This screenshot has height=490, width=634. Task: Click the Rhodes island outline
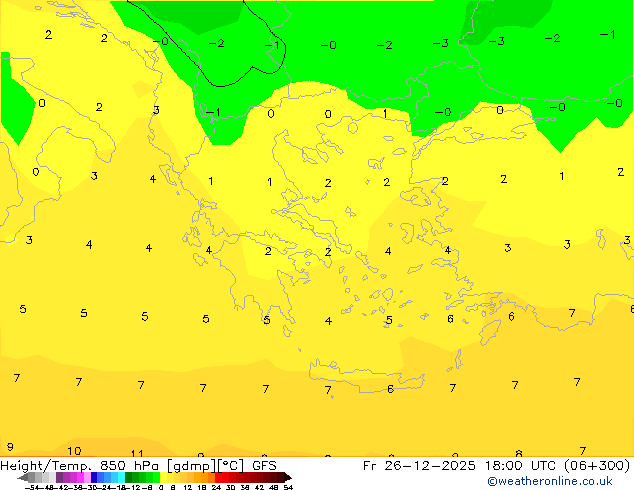tap(490, 332)
